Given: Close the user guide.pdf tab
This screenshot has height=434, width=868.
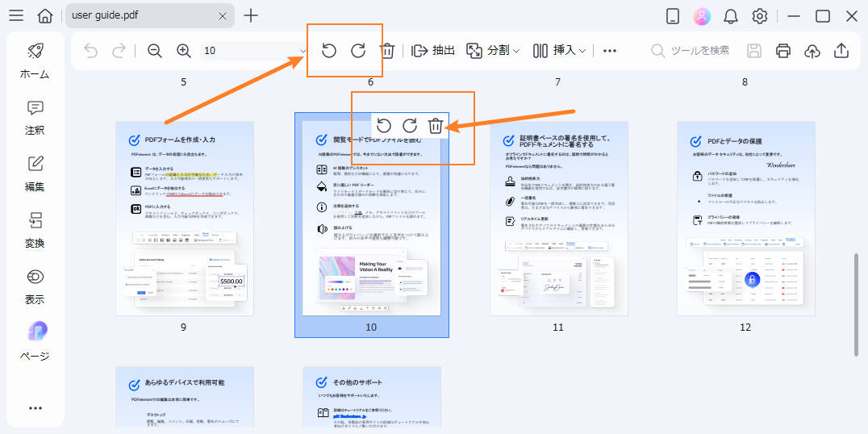Looking at the screenshot, I should pyautogui.click(x=223, y=16).
